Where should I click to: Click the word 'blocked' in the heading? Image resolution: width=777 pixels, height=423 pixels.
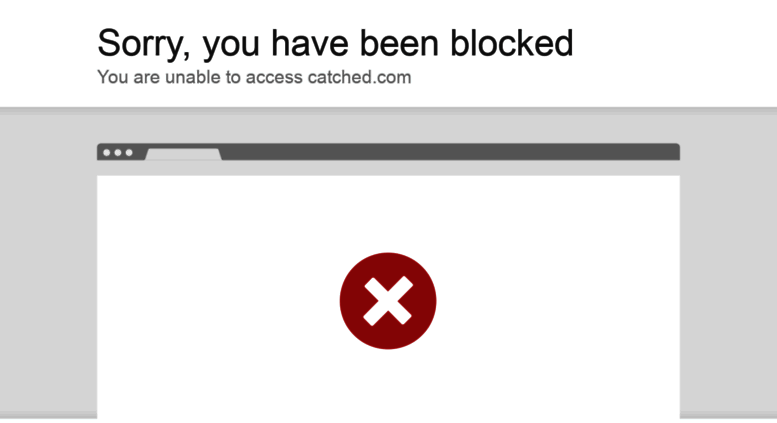tap(511, 43)
